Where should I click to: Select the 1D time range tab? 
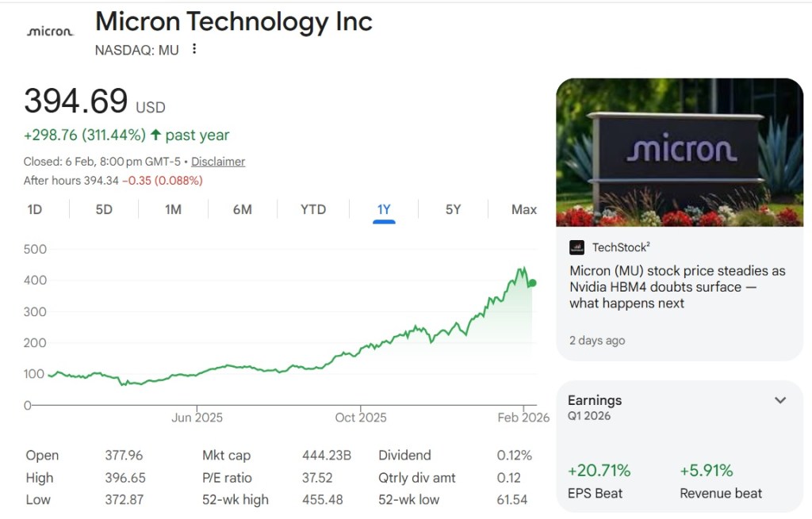pyautogui.click(x=35, y=209)
